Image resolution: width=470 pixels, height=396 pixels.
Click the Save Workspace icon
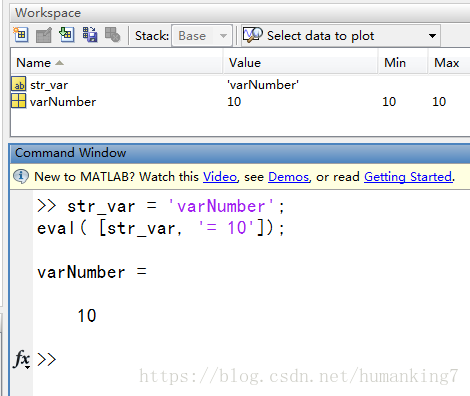(x=90, y=35)
